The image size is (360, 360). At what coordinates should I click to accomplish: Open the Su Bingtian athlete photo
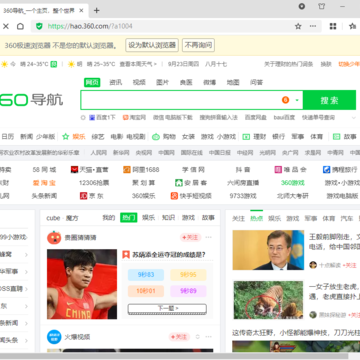click(x=82, y=284)
